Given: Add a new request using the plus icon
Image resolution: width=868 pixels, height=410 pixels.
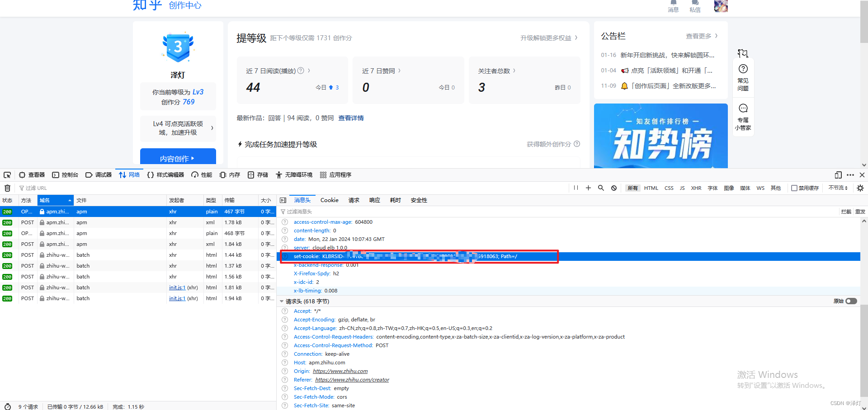Looking at the screenshot, I should tap(588, 188).
